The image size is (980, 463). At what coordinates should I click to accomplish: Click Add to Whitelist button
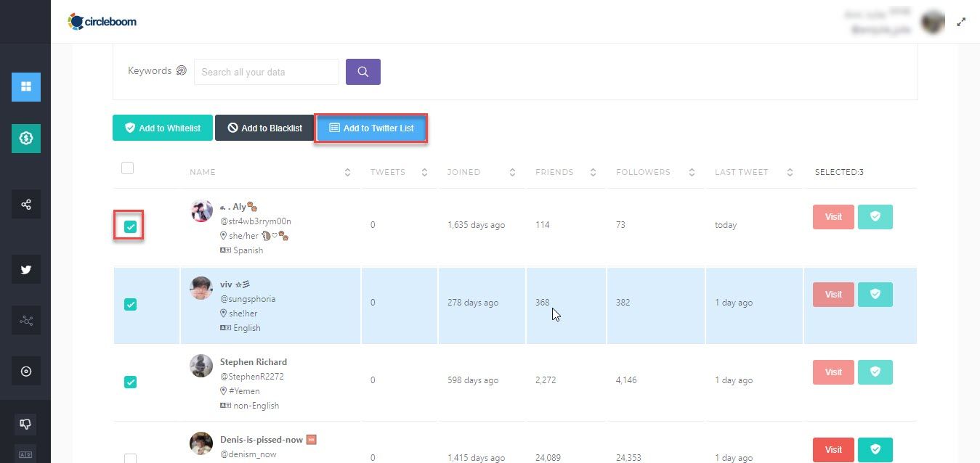click(163, 128)
